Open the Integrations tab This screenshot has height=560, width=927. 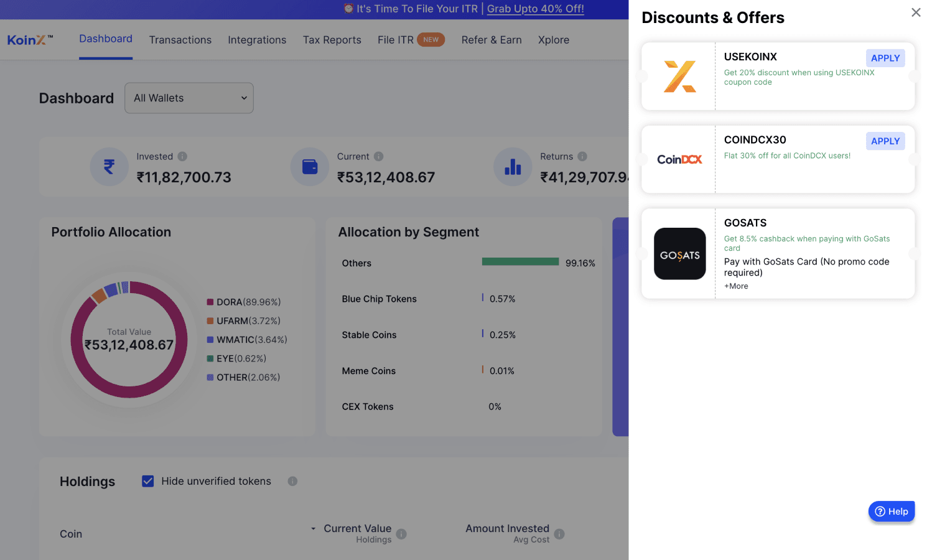point(257,40)
